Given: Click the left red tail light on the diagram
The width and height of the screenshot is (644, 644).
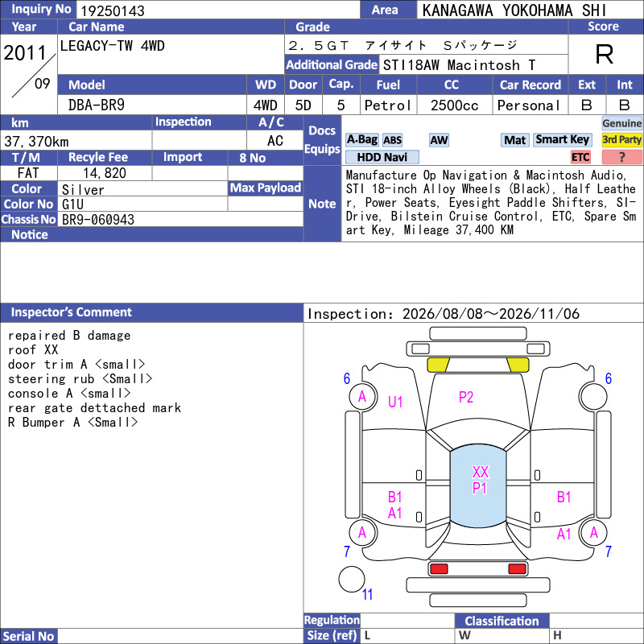Looking at the screenshot, I should [439, 569].
